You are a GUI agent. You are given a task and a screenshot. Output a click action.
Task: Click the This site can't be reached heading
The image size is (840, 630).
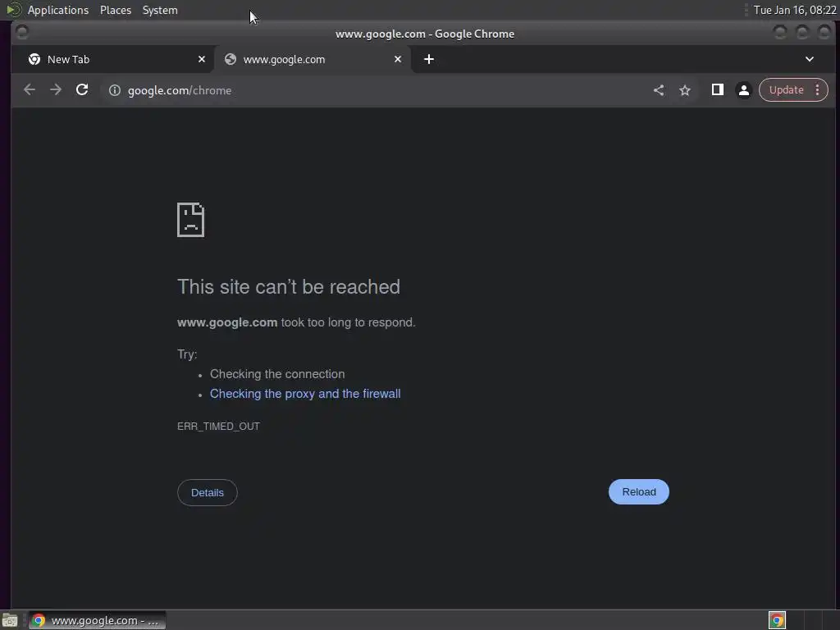289,287
